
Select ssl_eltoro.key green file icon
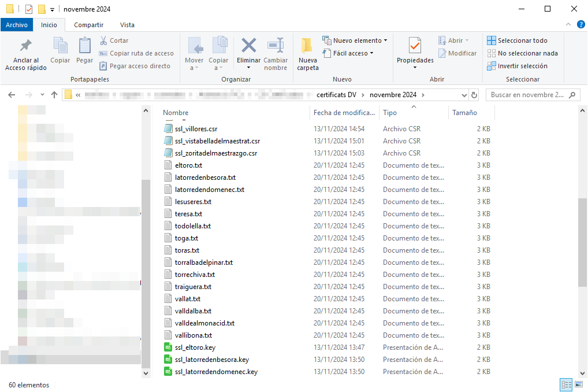(x=169, y=347)
